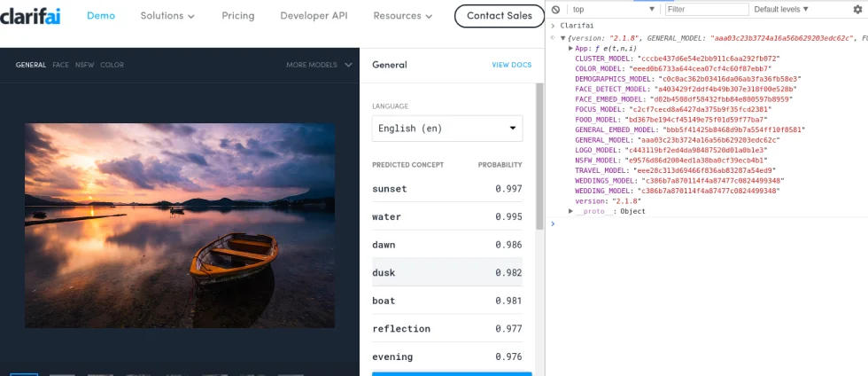Select the top context dropdown
868x376 pixels.
point(613,9)
